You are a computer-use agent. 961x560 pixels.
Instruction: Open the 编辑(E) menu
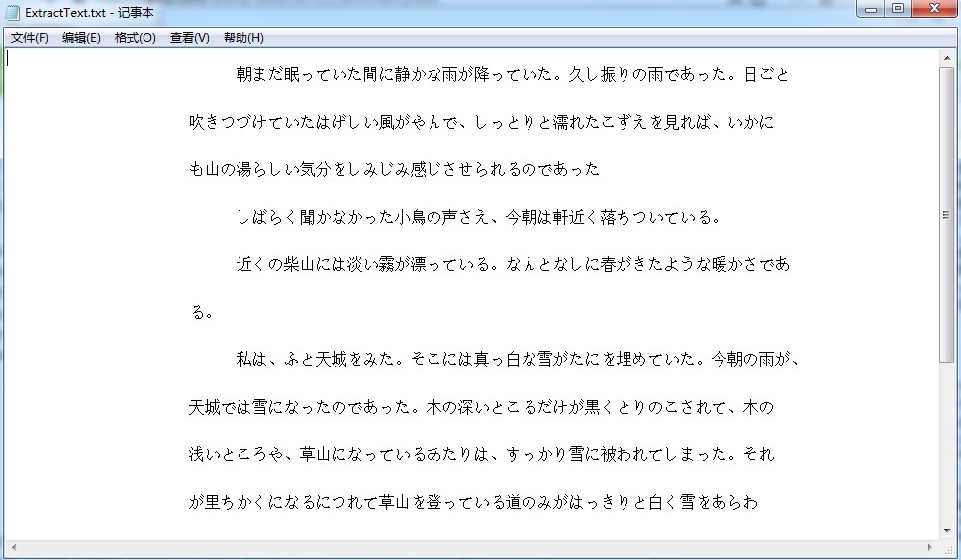81,38
